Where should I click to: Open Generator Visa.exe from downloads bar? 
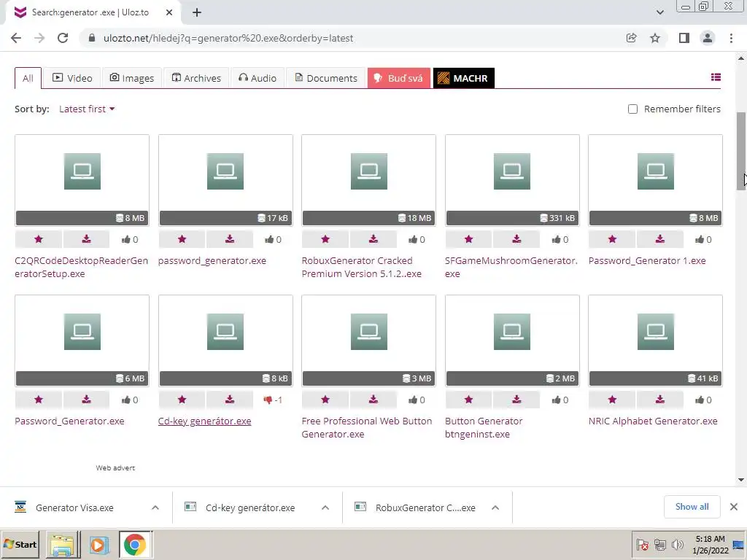click(x=75, y=507)
